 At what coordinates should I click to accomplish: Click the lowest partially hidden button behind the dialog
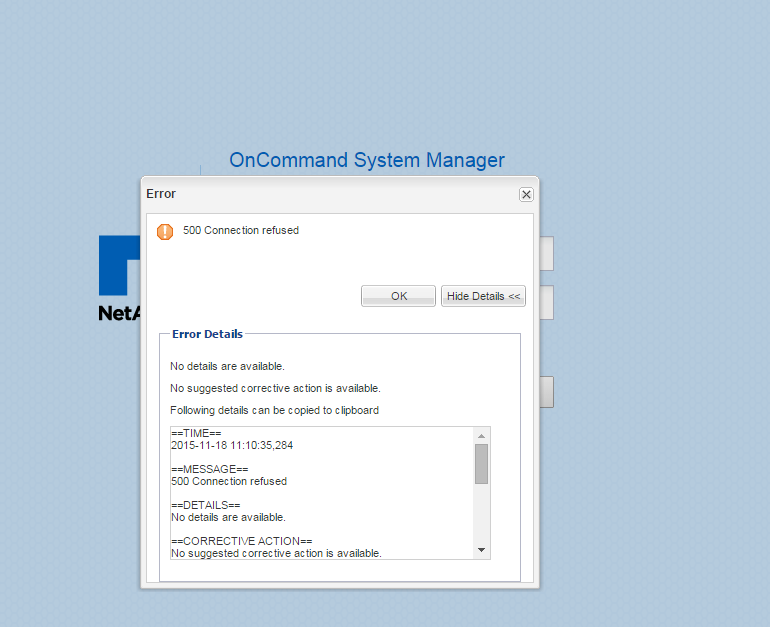pos(546,392)
